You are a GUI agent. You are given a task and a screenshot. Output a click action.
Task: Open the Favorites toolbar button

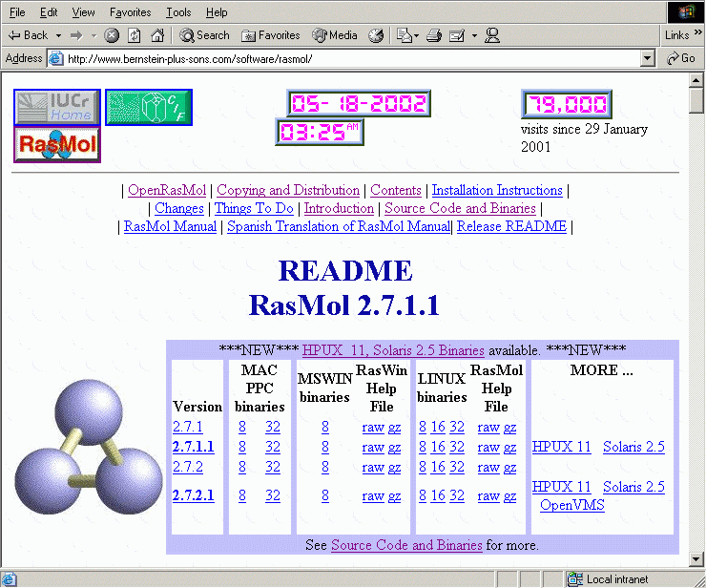click(271, 35)
